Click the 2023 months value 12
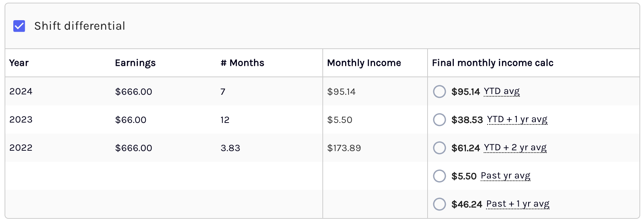The image size is (644, 223). click(225, 120)
